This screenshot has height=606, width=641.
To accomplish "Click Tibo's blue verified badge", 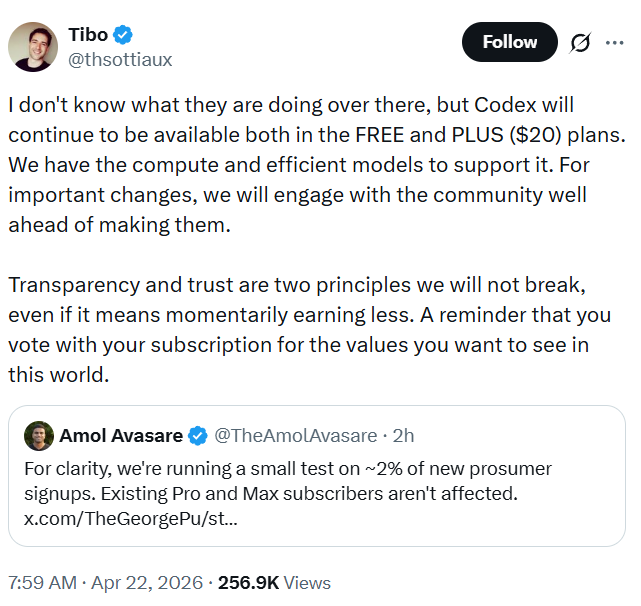I will pos(123,35).
